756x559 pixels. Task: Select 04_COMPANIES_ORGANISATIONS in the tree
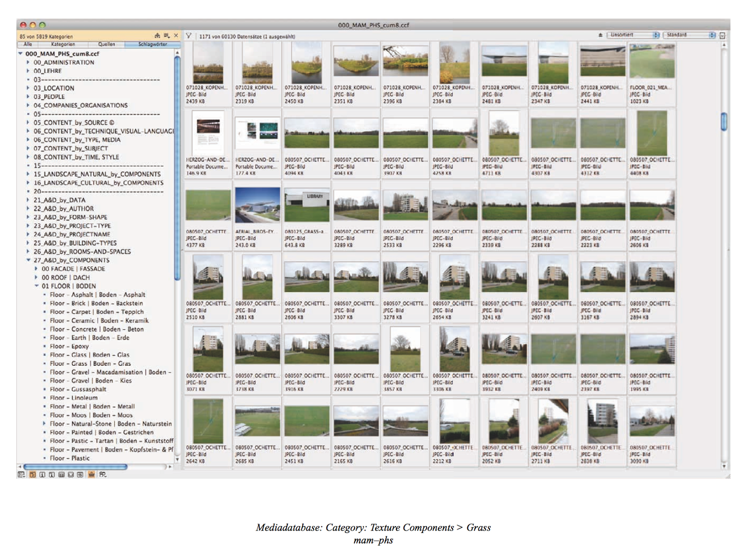[x=80, y=105]
